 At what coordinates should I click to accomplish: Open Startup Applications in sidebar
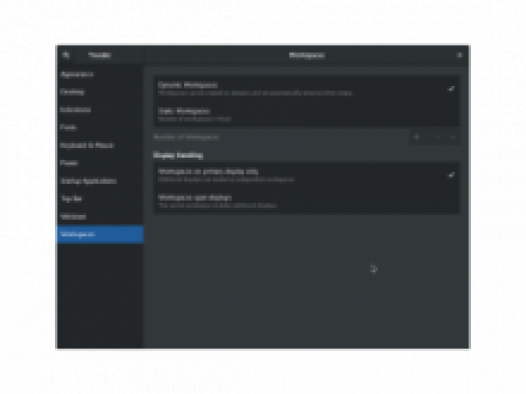(x=100, y=181)
